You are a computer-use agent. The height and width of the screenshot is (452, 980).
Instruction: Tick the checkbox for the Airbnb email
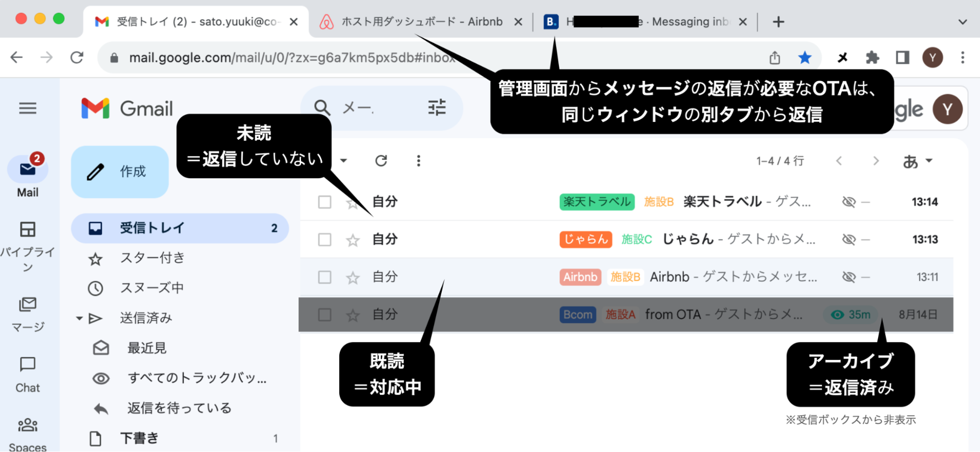point(325,277)
